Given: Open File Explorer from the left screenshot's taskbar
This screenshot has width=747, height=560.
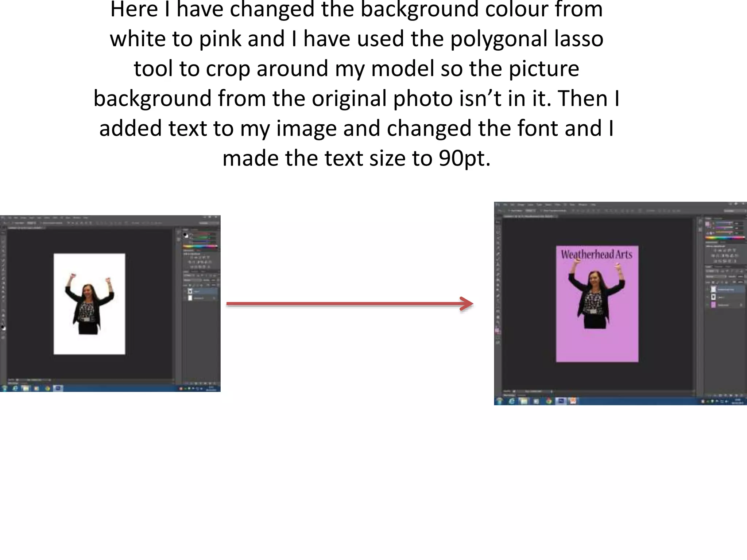Looking at the screenshot, I should click(26, 388).
